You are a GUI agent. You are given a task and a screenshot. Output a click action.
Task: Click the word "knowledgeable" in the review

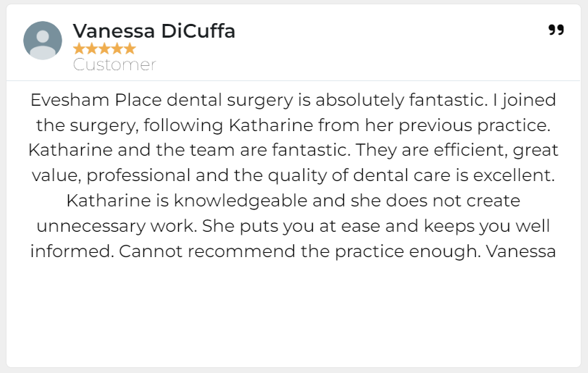[245, 201]
